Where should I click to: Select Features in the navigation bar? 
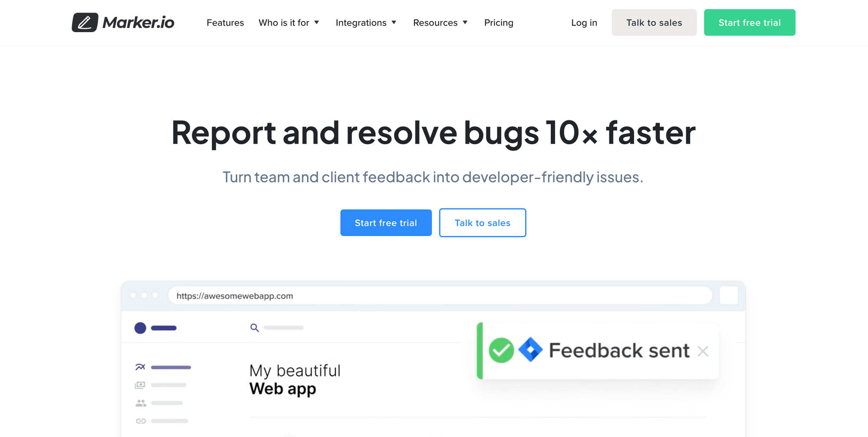click(225, 23)
